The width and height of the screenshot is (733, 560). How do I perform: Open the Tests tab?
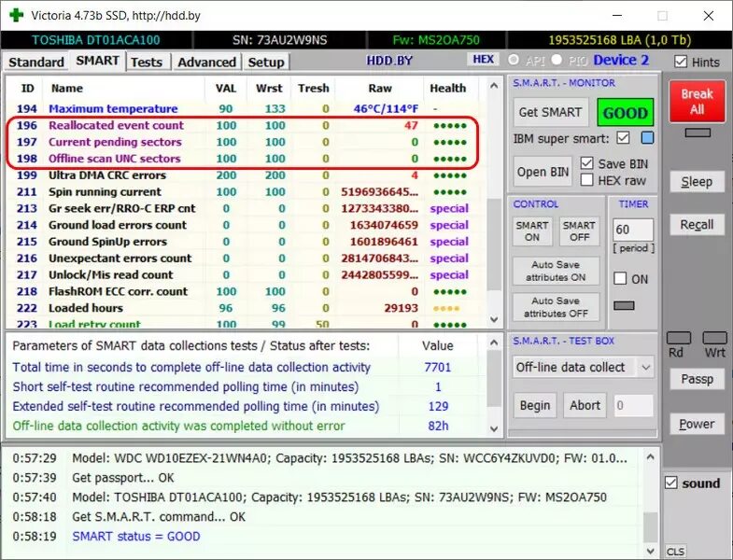147,63
